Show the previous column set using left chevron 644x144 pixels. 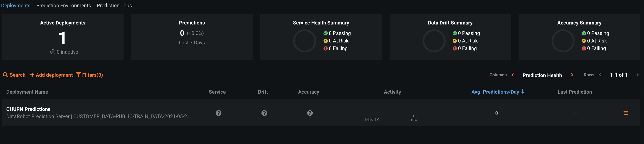(x=513, y=75)
